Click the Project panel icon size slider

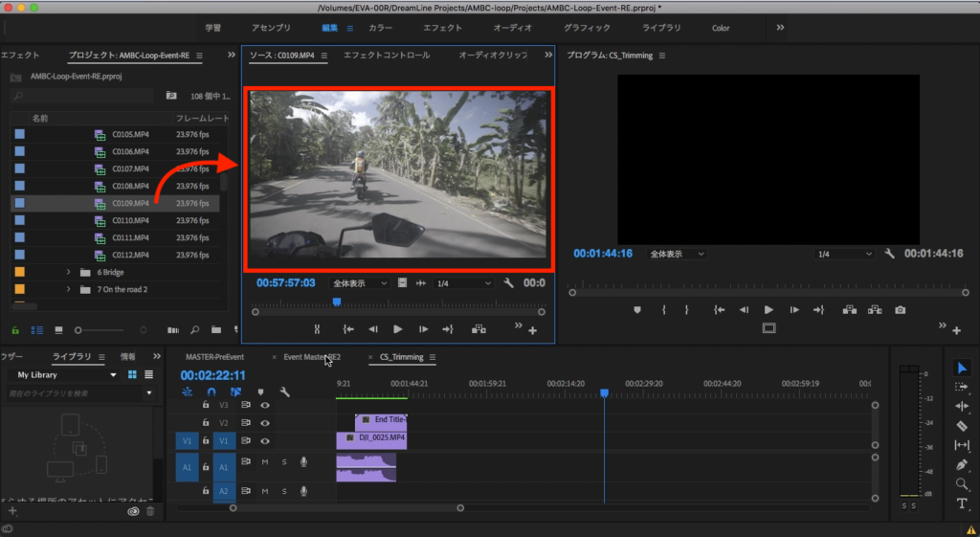tap(80, 330)
